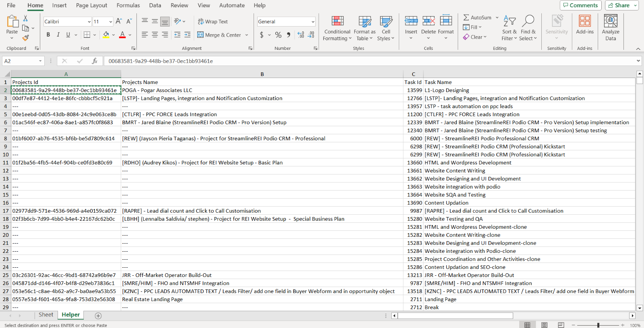Apply Comma Style format

[289, 35]
